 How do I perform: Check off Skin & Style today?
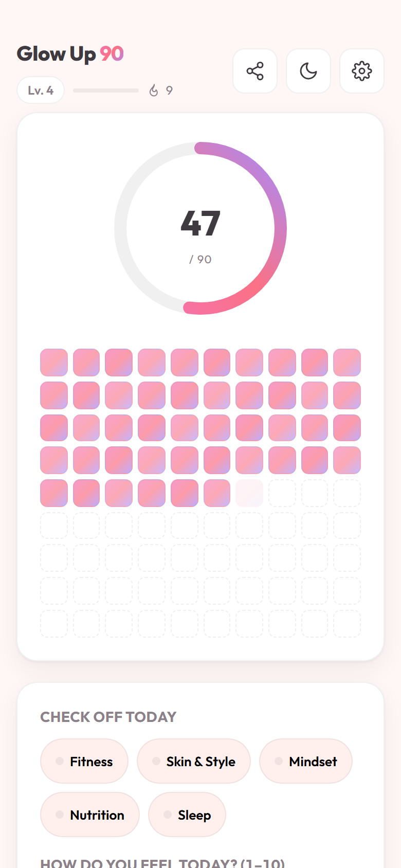pyautogui.click(x=194, y=761)
